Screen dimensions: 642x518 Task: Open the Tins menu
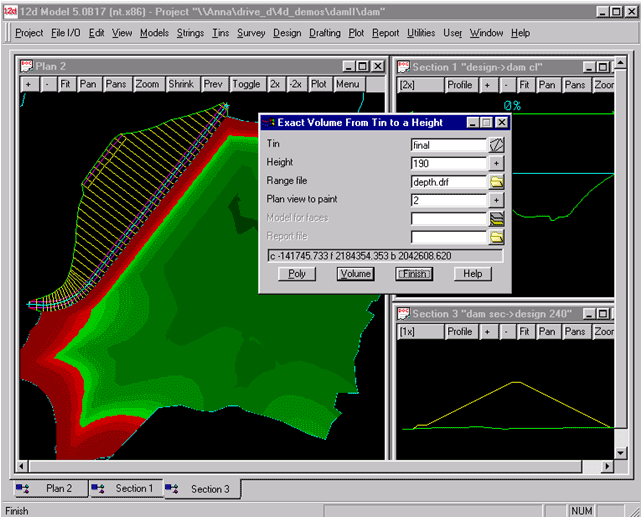pyautogui.click(x=220, y=33)
